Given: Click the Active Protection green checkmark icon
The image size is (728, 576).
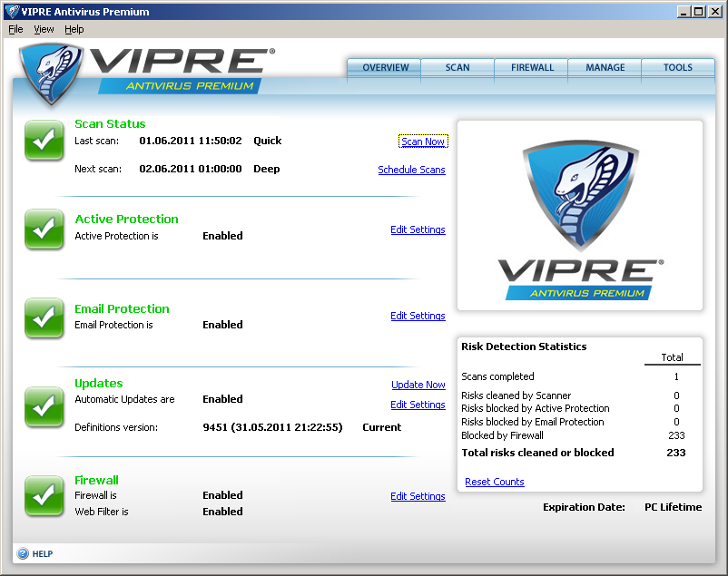Looking at the screenshot, I should 44,229.
